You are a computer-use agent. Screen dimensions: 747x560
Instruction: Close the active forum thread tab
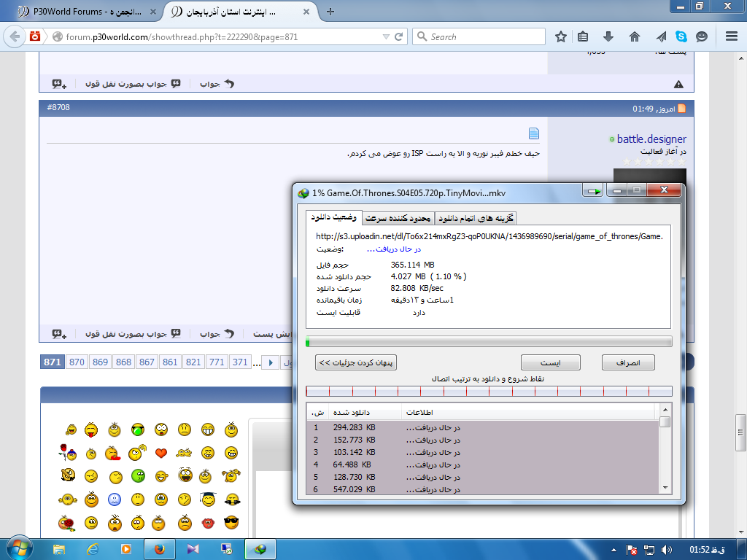click(x=306, y=12)
